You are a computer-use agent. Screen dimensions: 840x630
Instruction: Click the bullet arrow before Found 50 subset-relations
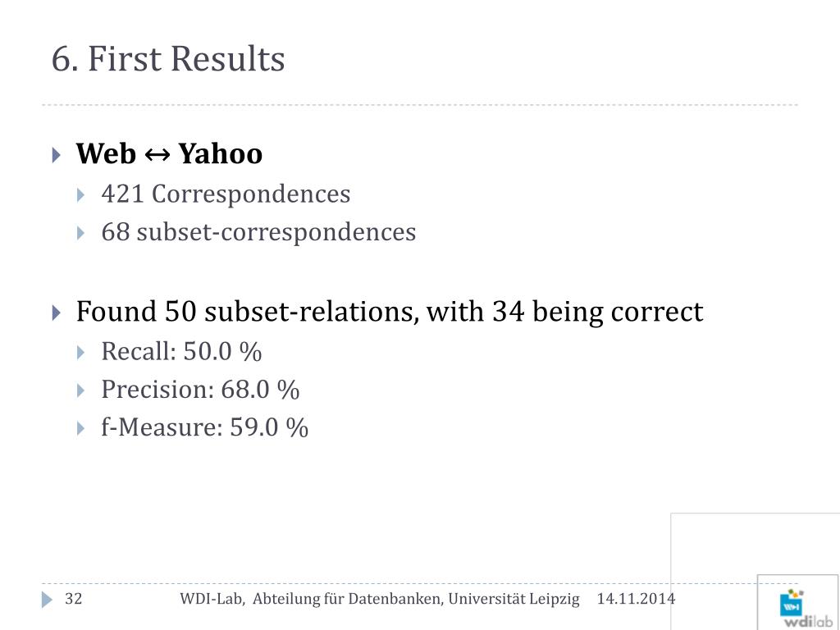[57, 313]
